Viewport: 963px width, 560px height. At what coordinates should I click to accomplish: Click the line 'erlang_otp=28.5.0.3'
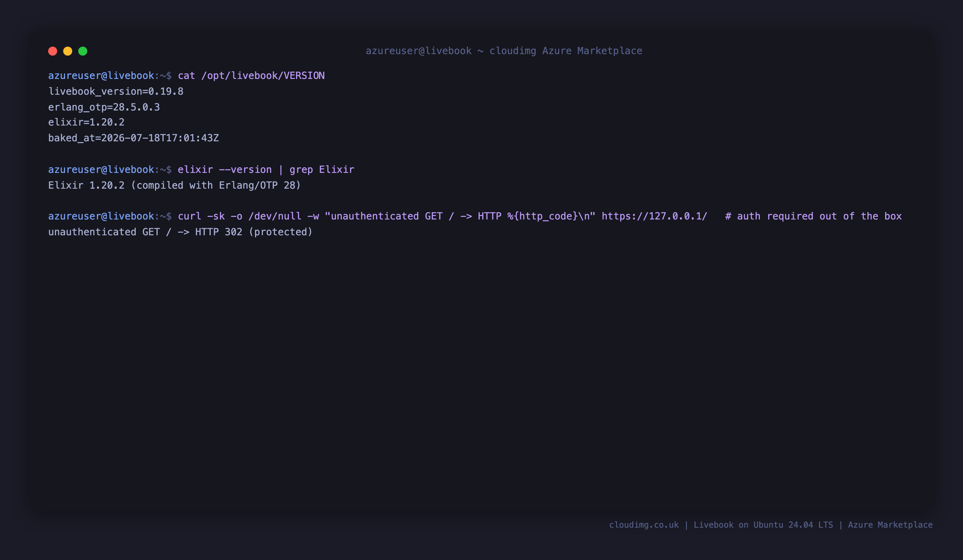[104, 107]
